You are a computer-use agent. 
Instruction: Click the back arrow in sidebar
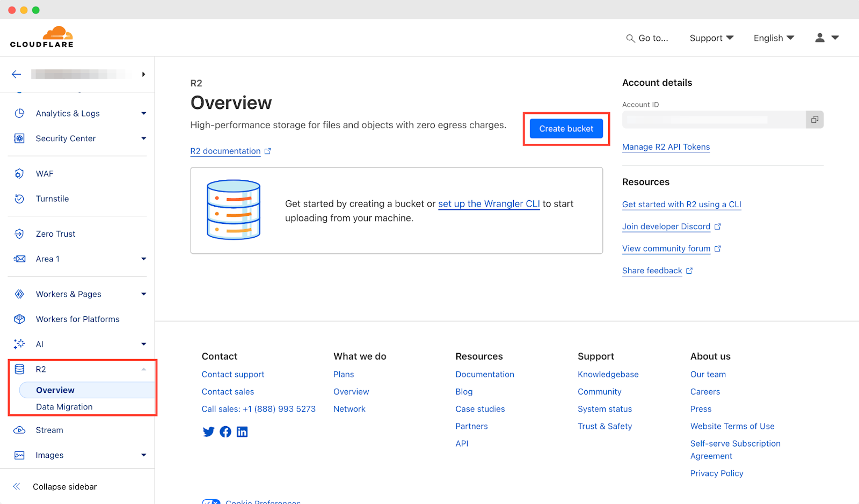[x=17, y=74]
